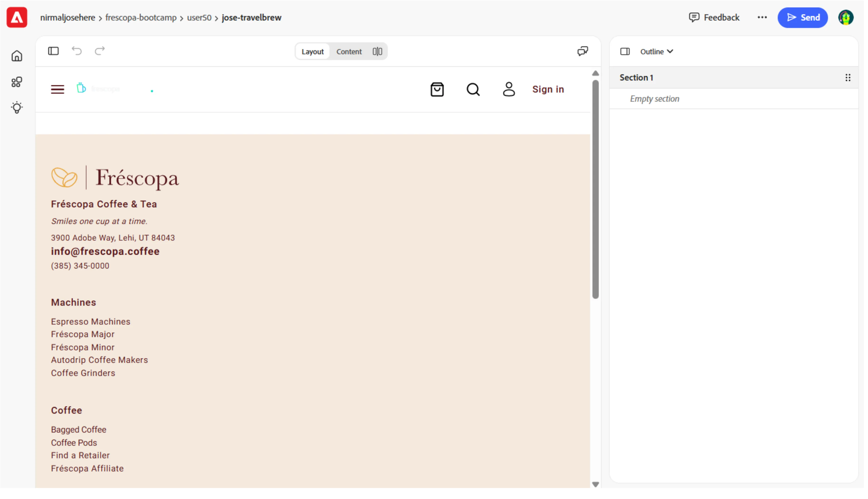The height and width of the screenshot is (499, 868).
Task: Click the Adobe logo icon
Action: point(17,17)
